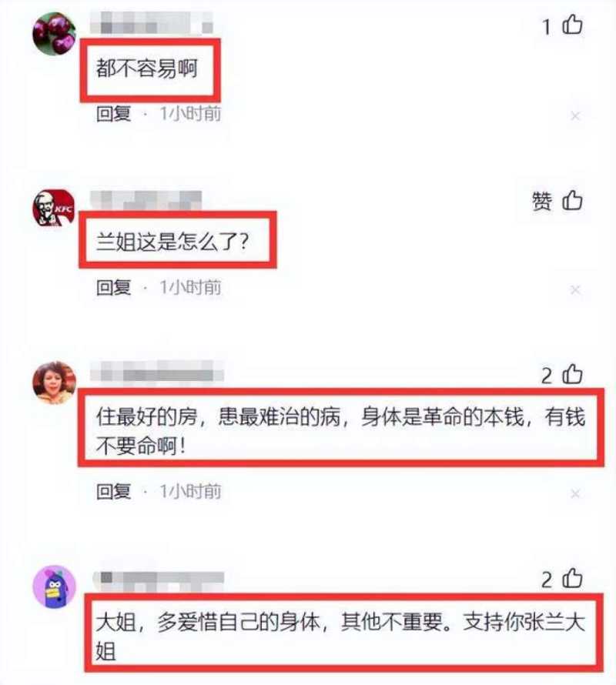Like the comment starting '大姐，多爱惜'
The width and height of the screenshot is (616, 685).
(572, 579)
